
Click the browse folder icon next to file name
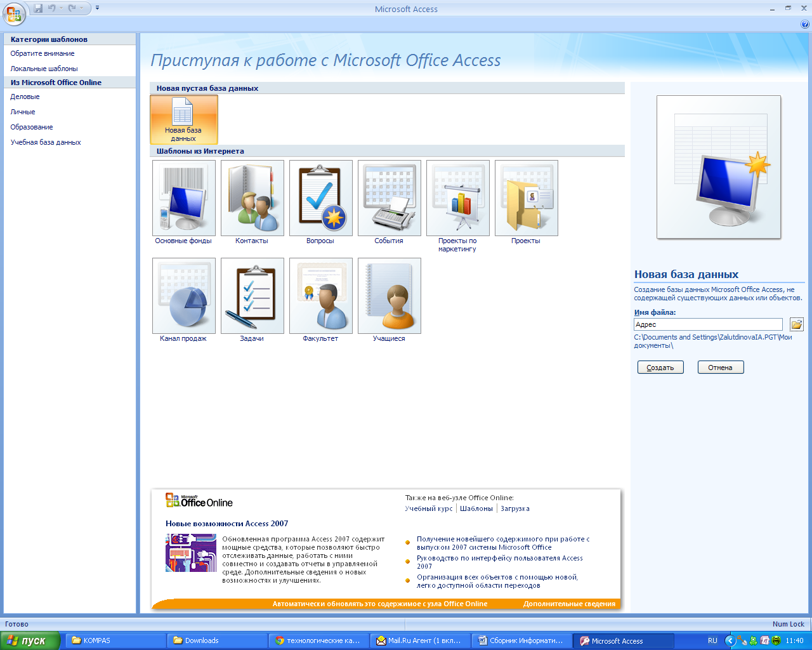797,324
